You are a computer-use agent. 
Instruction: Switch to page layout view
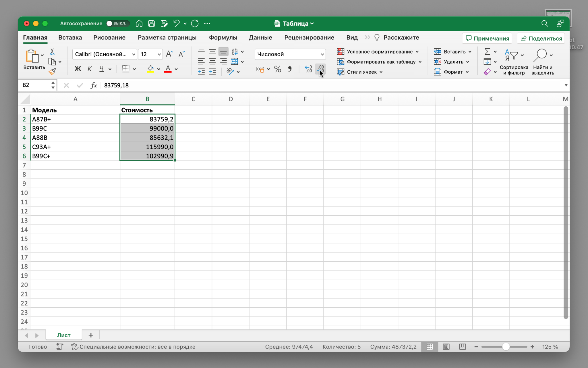[x=446, y=347]
